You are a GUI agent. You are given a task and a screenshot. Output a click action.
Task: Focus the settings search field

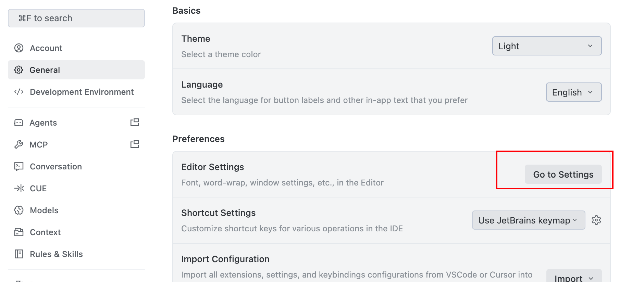pyautogui.click(x=76, y=18)
